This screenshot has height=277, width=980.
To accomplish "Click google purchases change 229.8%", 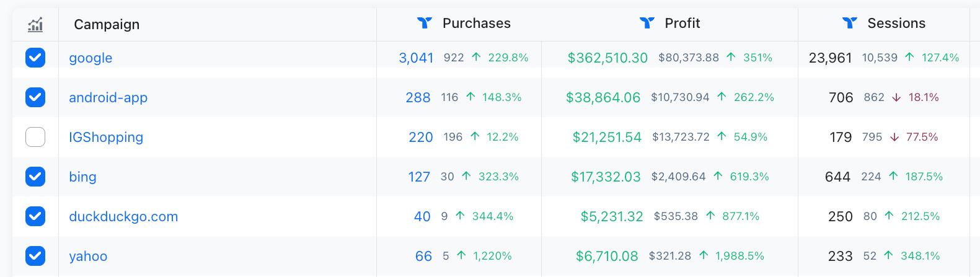I will pos(508,58).
